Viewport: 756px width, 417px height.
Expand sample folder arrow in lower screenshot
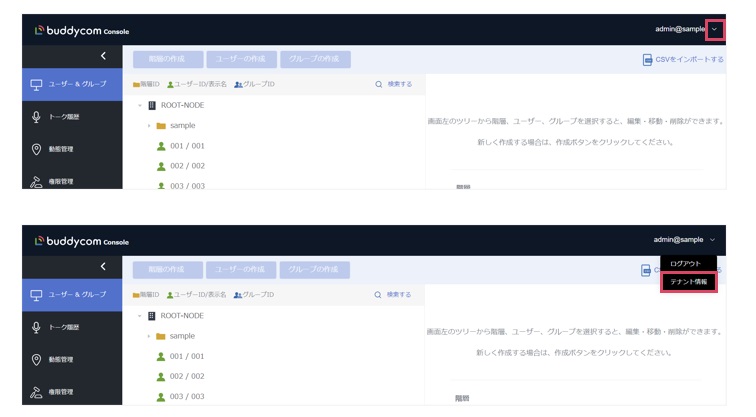pos(148,336)
